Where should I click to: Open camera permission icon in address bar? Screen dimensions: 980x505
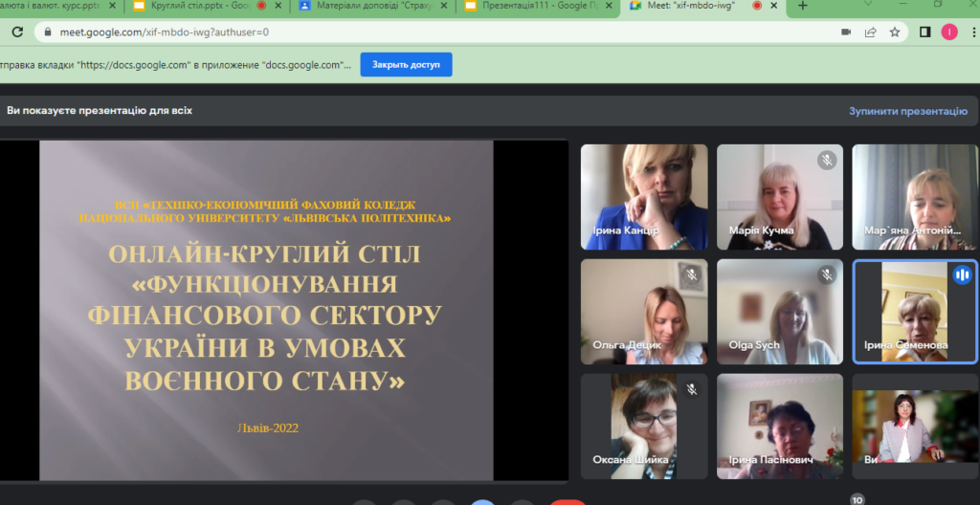pos(846,32)
